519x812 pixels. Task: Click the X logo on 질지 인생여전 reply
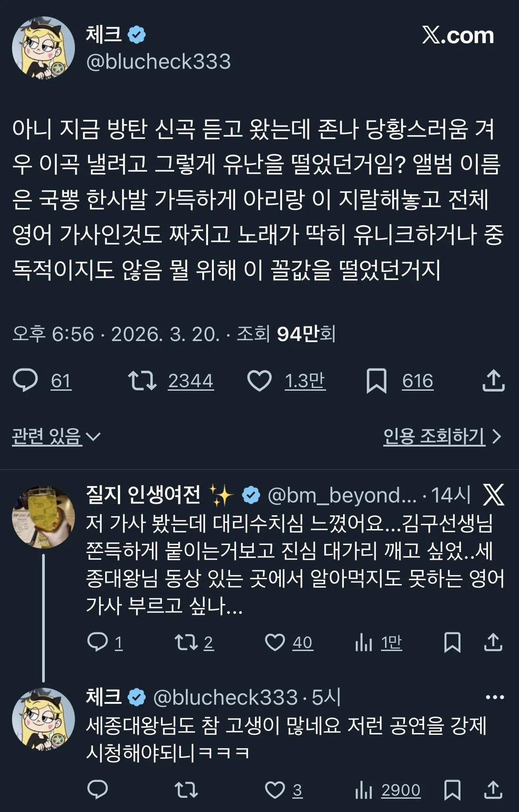point(493,495)
